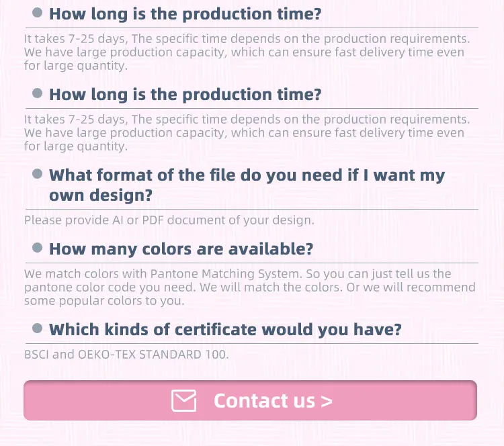Click "some popular colors to you" text line
The width and height of the screenshot is (504, 446).
[x=104, y=300]
